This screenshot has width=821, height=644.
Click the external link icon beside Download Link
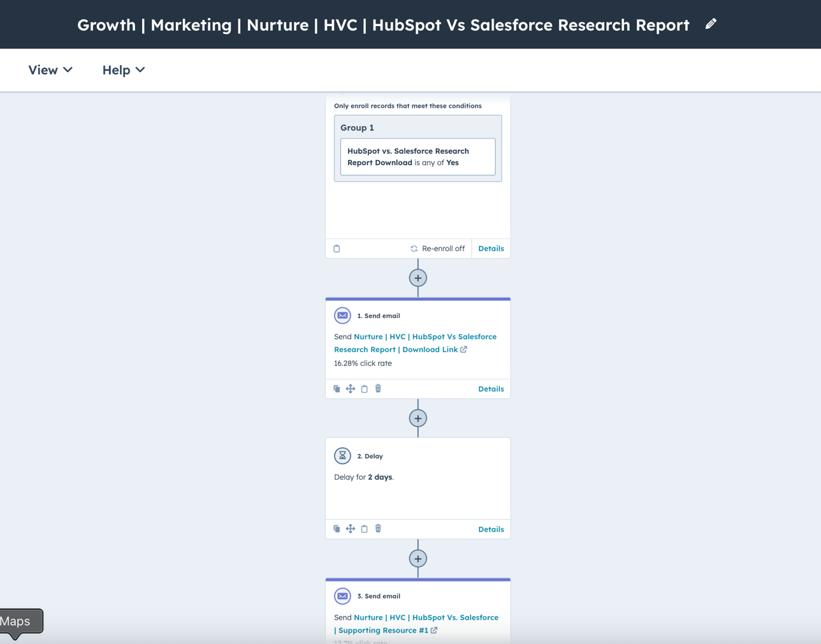pos(462,349)
